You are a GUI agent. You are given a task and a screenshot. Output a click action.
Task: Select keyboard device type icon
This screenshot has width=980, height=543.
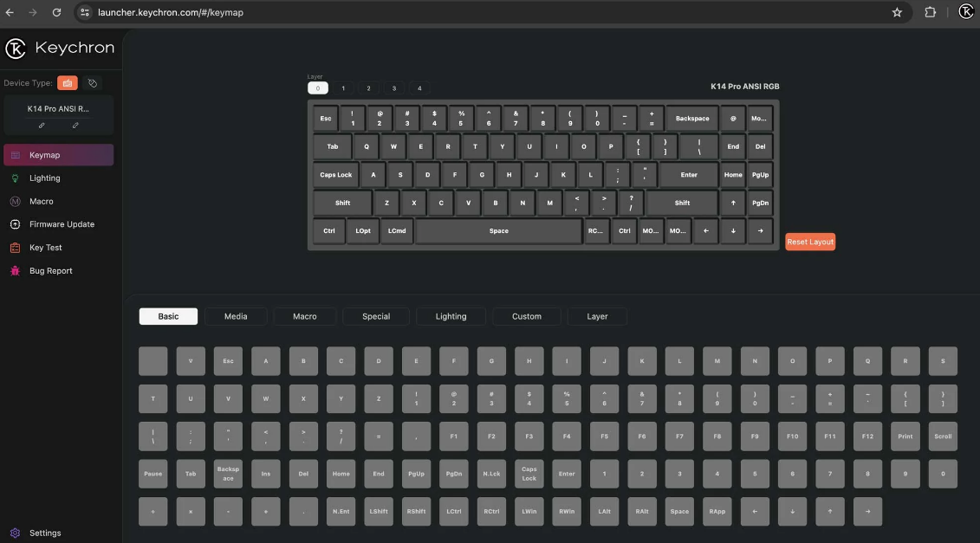[x=68, y=83]
